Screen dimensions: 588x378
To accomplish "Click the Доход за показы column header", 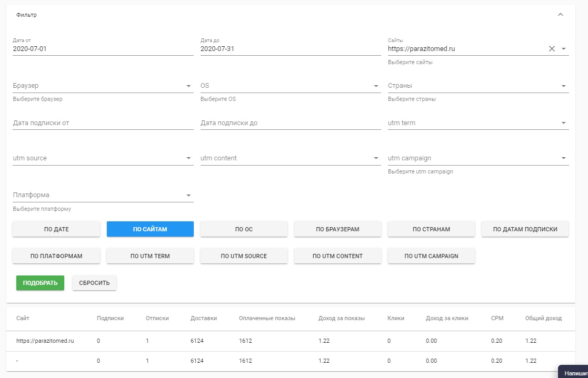I will coord(342,318).
